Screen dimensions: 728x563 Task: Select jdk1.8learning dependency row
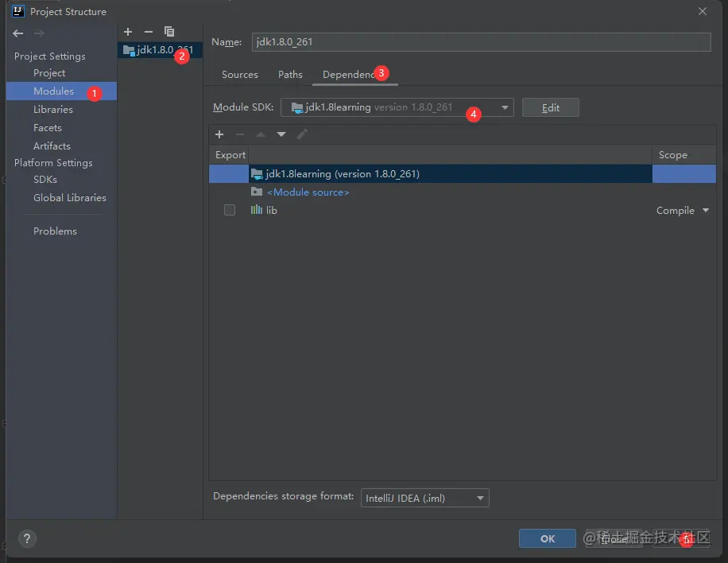[x=463, y=173]
